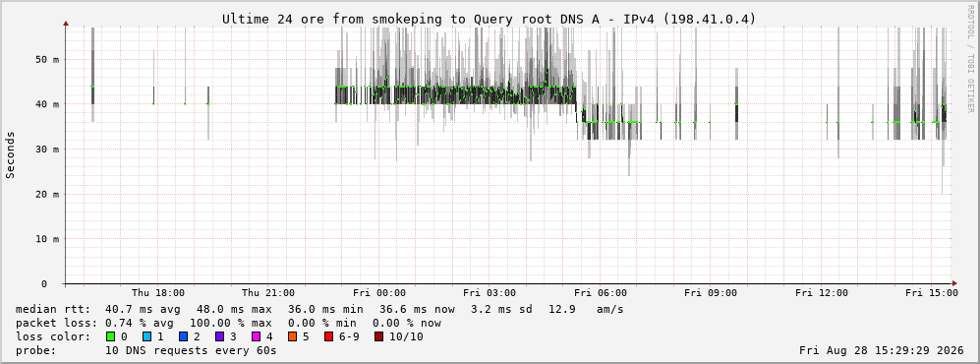Click the dark red 10/10 loss swatch

[378, 336]
